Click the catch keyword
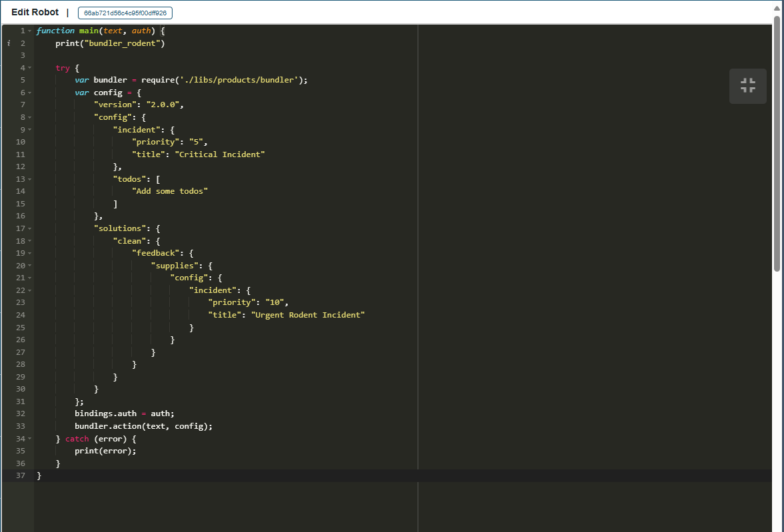This screenshot has width=784, height=532. (x=77, y=439)
